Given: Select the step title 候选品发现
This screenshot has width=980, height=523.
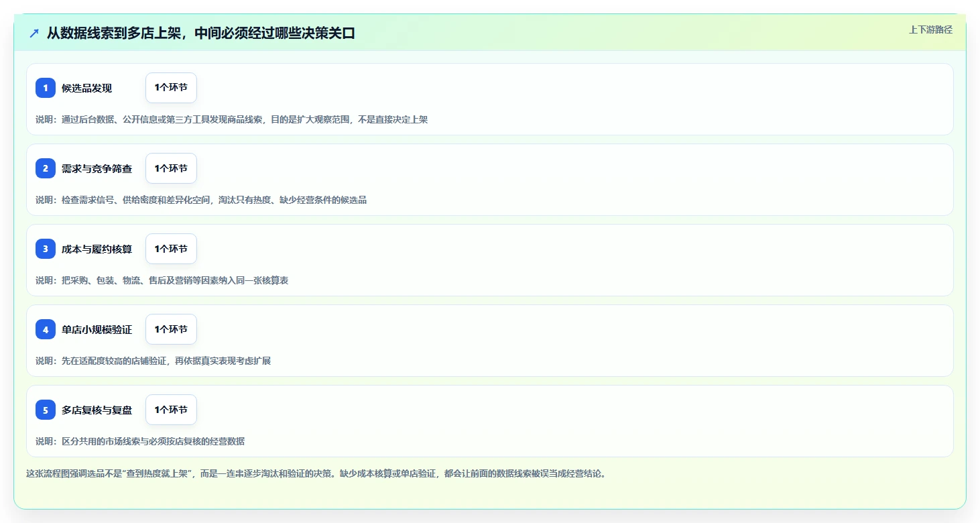Looking at the screenshot, I should pos(86,89).
